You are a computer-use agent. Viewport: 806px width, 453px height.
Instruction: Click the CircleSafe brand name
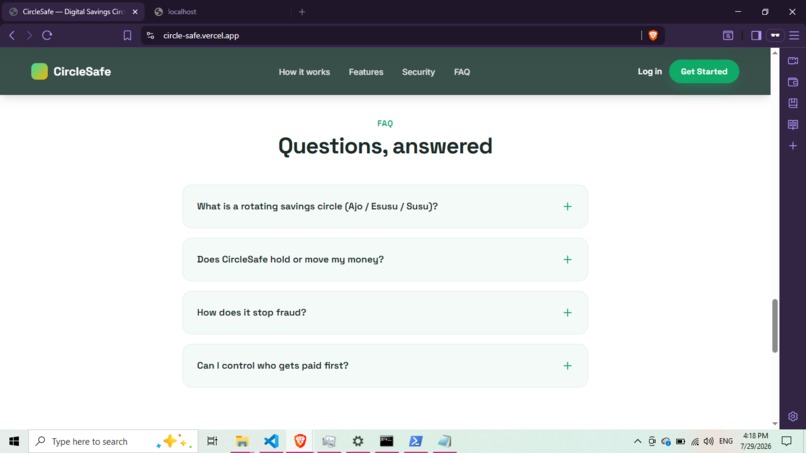point(82,71)
